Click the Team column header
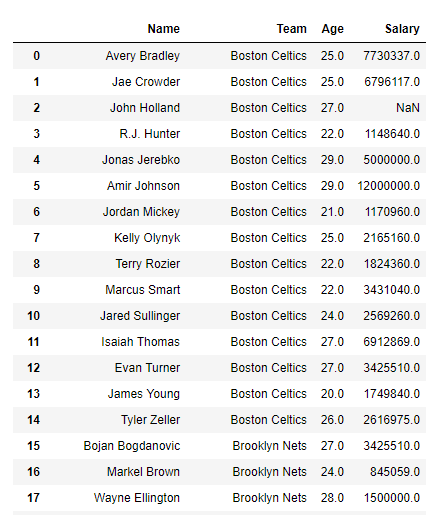 click(x=292, y=29)
